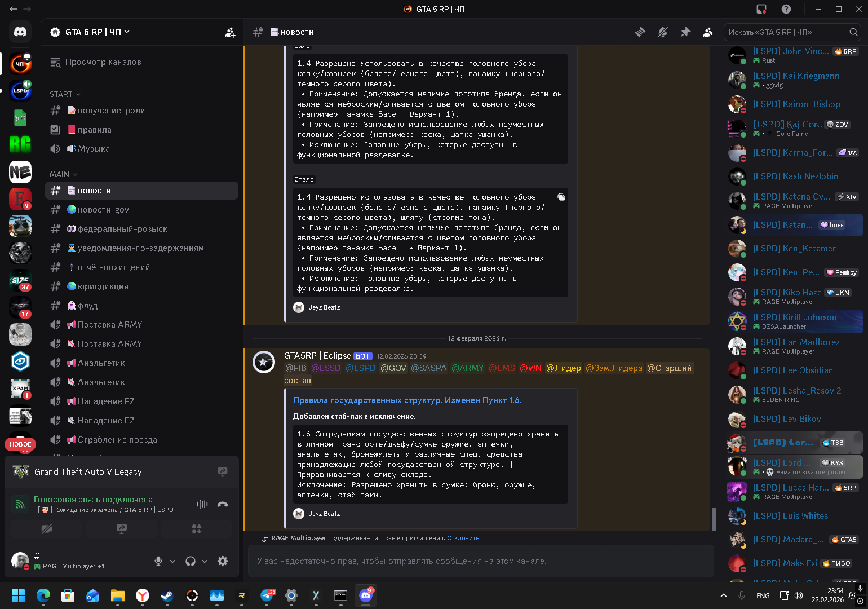This screenshot has height=609, width=868.
Task: Click the new unread НОВОЕ pill
Action: click(x=21, y=444)
